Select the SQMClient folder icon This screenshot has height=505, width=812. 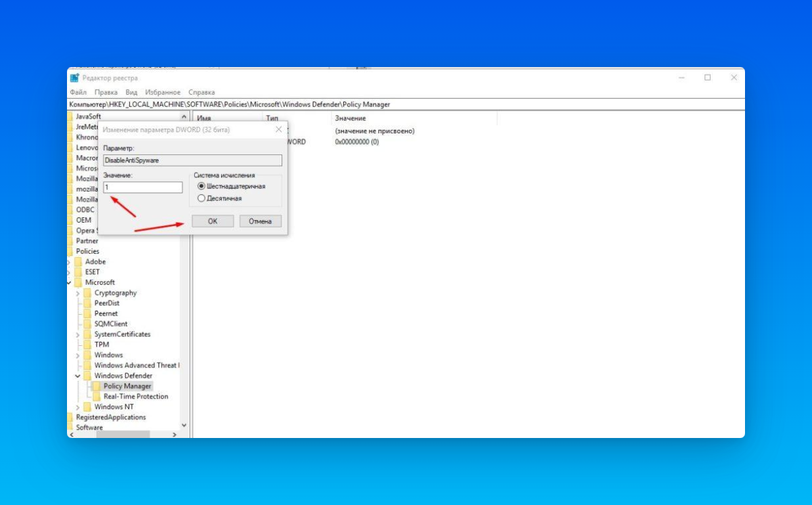pyautogui.click(x=88, y=324)
